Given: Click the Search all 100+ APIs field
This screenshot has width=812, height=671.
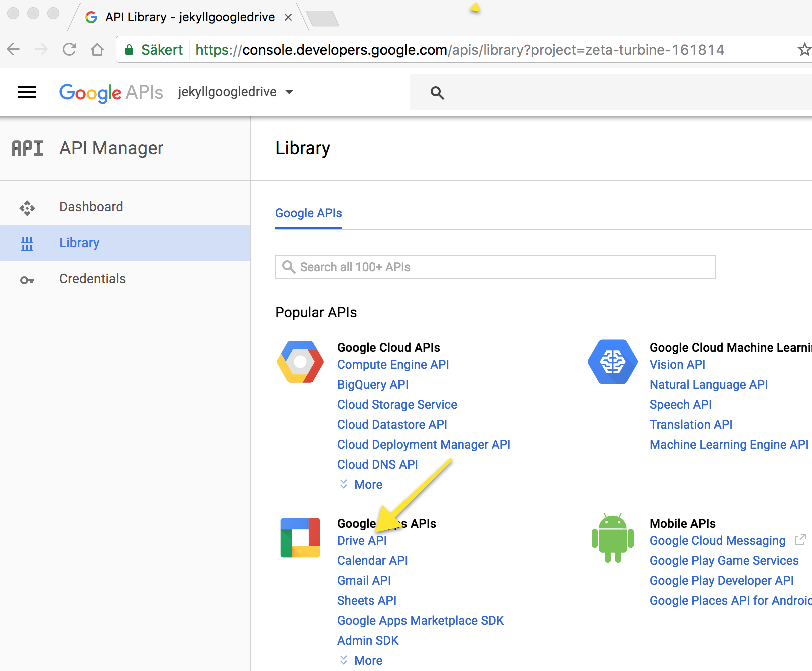Looking at the screenshot, I should pyautogui.click(x=496, y=267).
